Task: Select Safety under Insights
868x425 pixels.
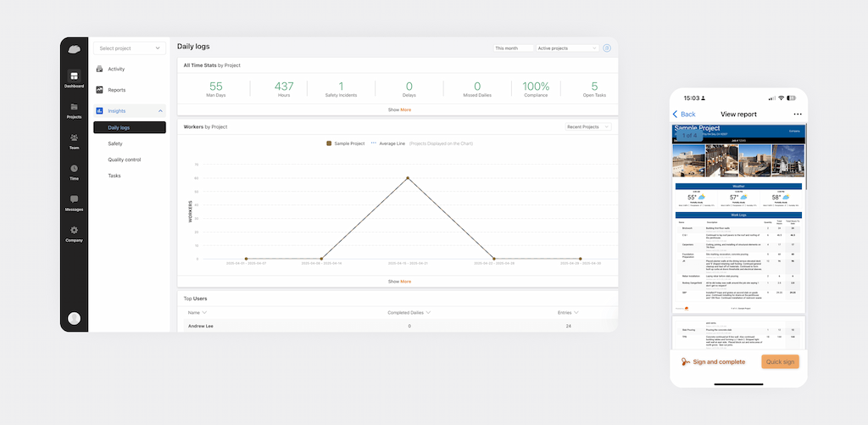Action: coord(115,143)
